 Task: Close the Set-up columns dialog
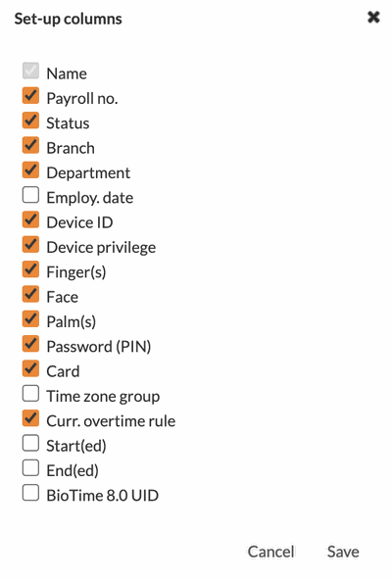[373, 17]
